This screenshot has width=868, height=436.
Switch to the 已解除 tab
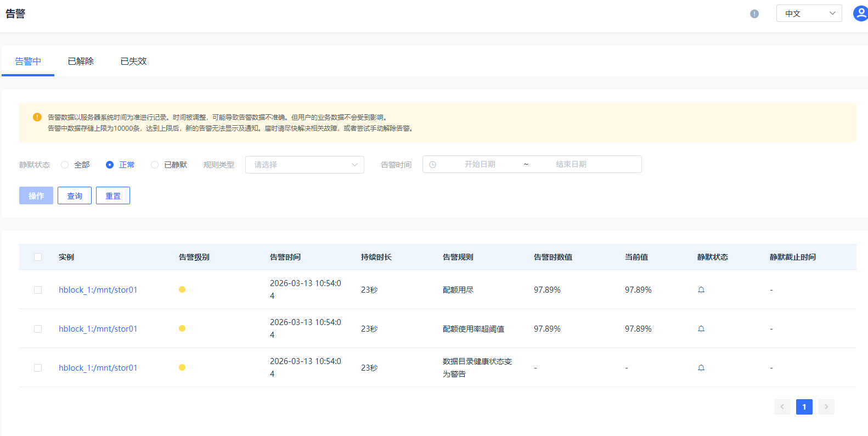click(81, 61)
